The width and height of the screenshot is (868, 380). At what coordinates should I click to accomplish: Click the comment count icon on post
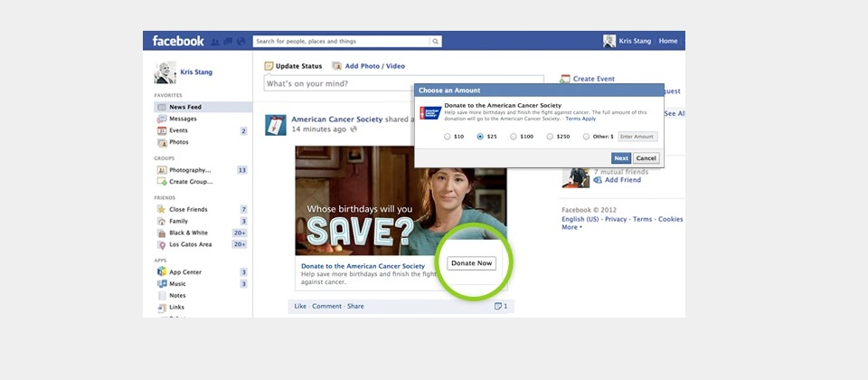[498, 307]
